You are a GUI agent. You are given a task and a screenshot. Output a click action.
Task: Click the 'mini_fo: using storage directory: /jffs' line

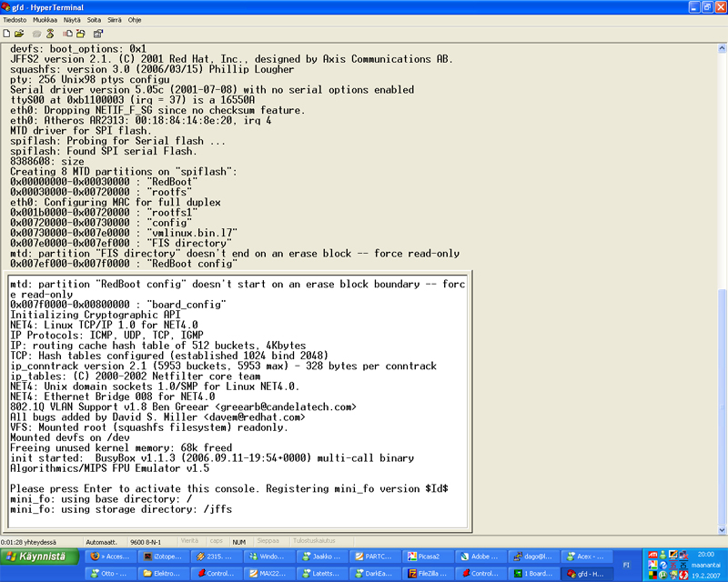pos(121,509)
